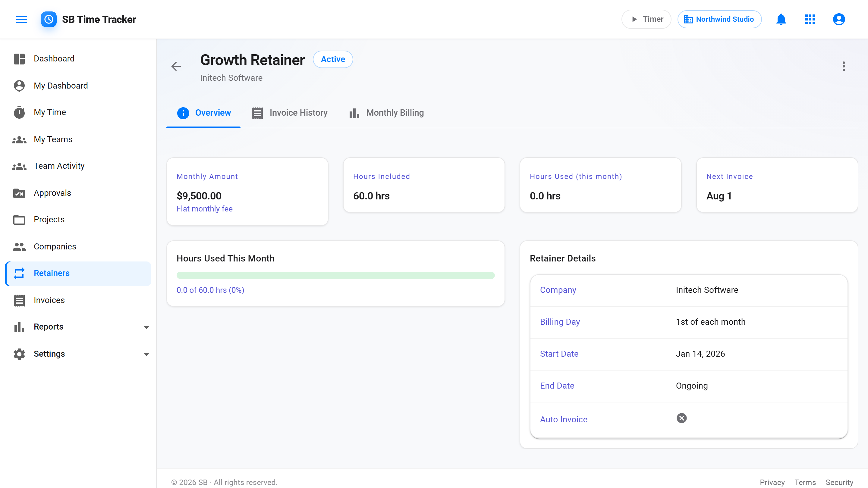
Task: Click the SB Time Tracker clock logo
Action: click(x=49, y=19)
